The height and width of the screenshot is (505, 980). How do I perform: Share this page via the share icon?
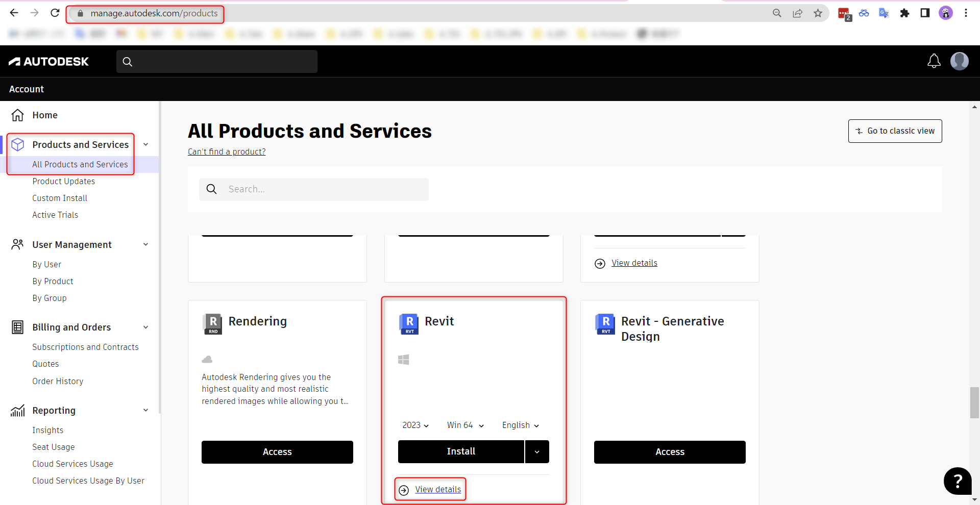(797, 13)
